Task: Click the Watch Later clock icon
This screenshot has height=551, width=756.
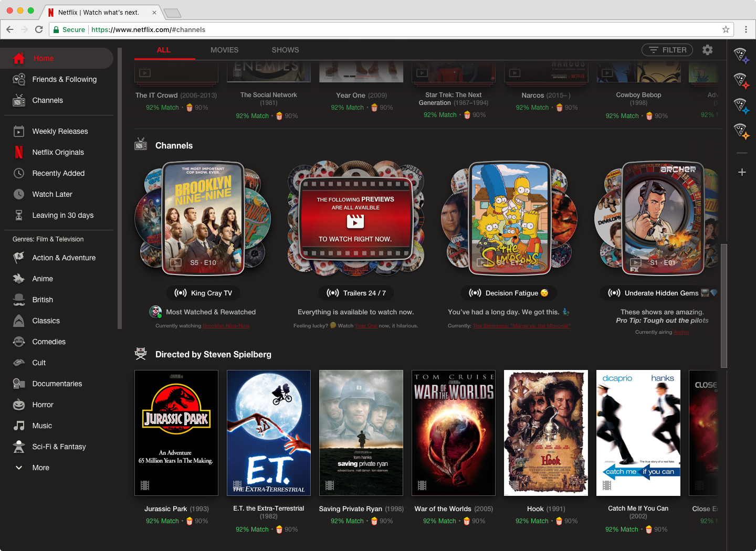Action: 19,194
